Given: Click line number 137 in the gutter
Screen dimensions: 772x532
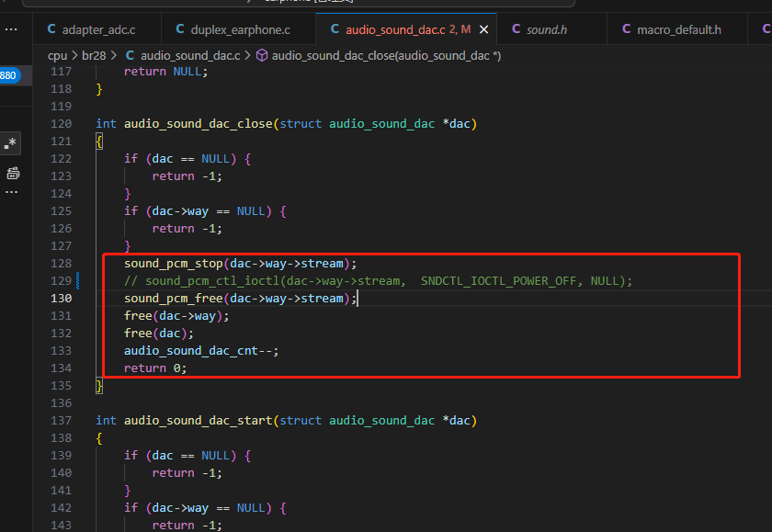Looking at the screenshot, I should (x=61, y=420).
